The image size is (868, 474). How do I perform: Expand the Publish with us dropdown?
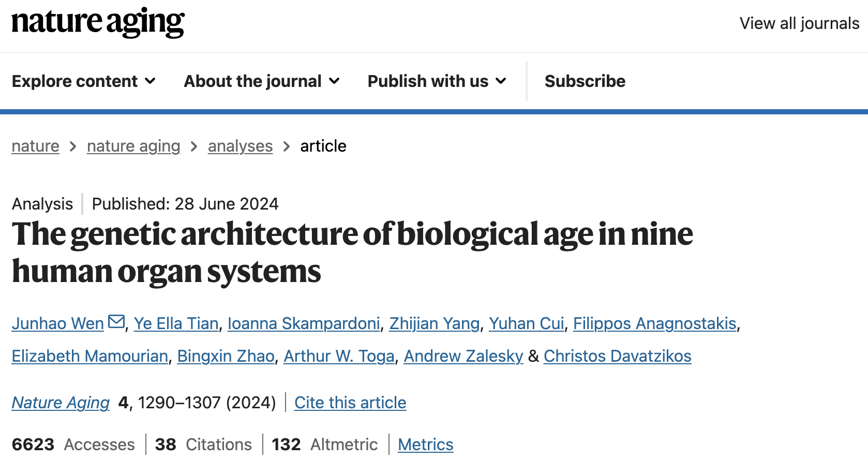pyautogui.click(x=437, y=81)
